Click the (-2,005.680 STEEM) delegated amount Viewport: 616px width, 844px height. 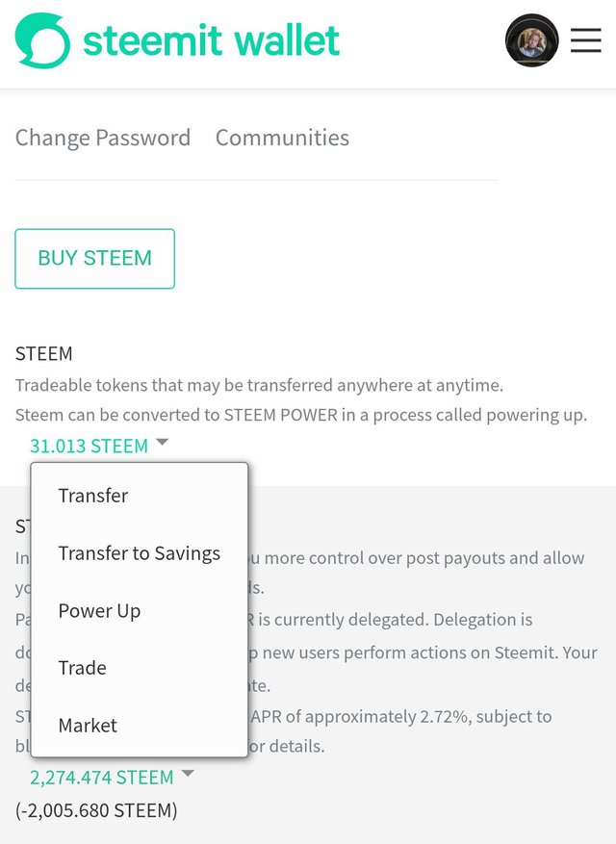pos(96,810)
